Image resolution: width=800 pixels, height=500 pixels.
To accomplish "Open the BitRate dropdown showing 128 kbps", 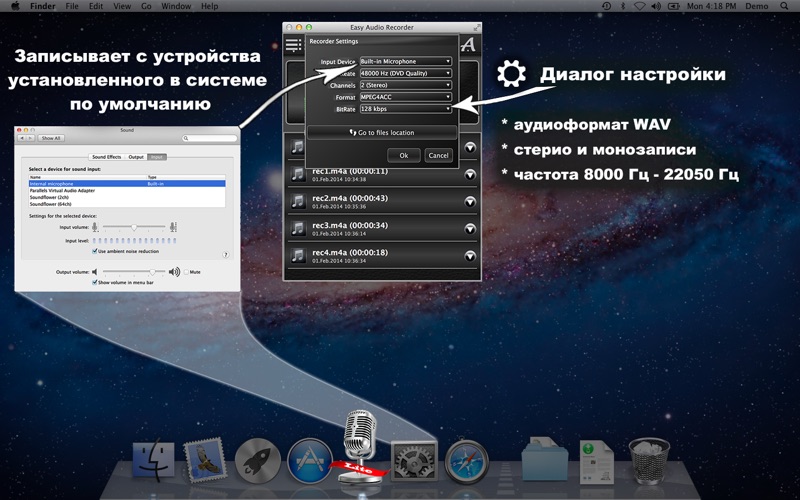I will pos(406,109).
